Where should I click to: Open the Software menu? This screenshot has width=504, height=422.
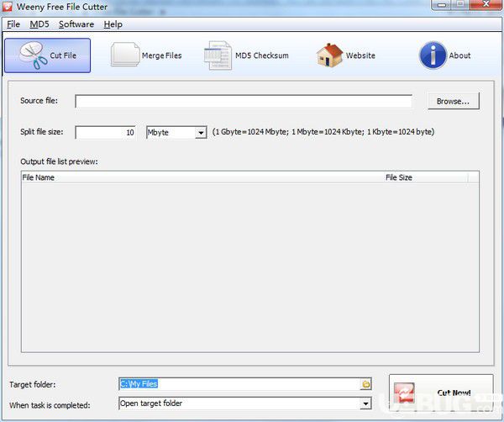pyautogui.click(x=76, y=24)
